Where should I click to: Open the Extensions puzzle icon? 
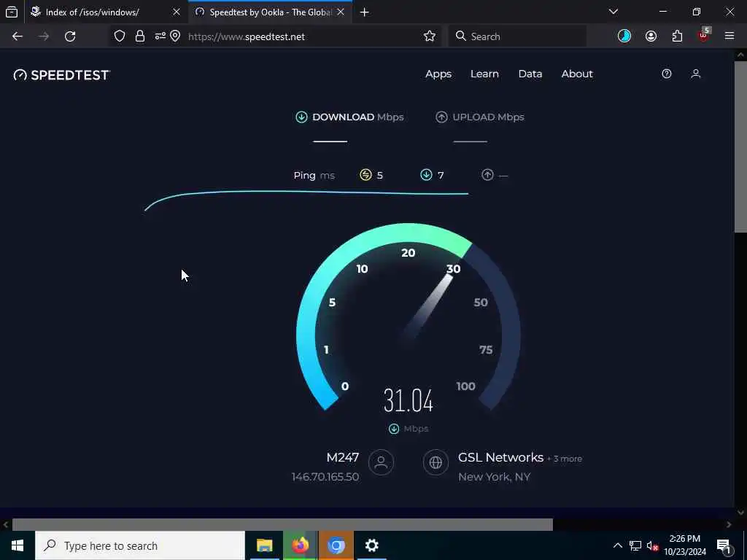coord(677,36)
